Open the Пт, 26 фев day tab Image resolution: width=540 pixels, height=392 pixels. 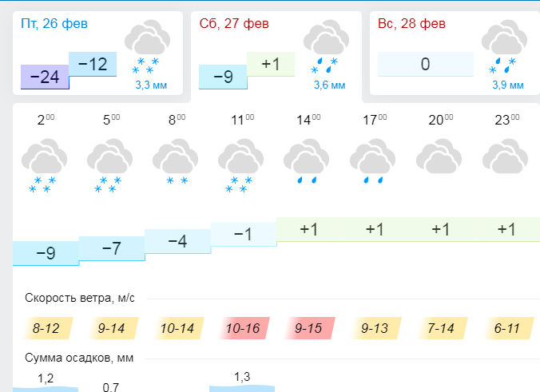[55, 24]
